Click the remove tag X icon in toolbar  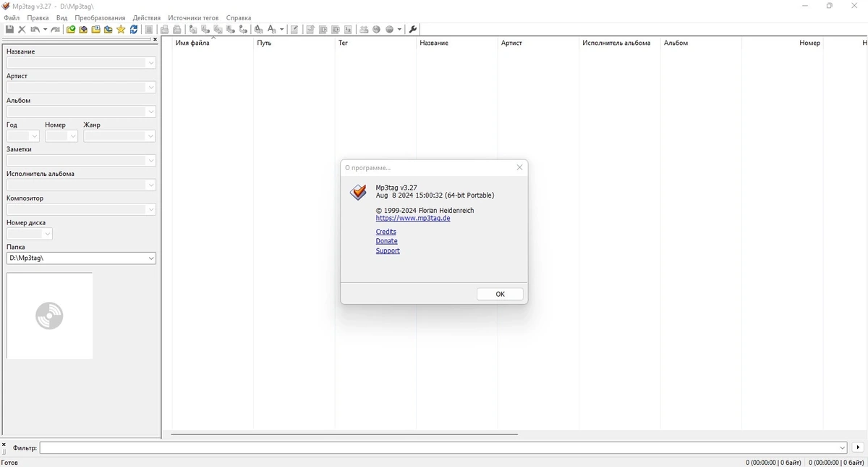pos(22,30)
